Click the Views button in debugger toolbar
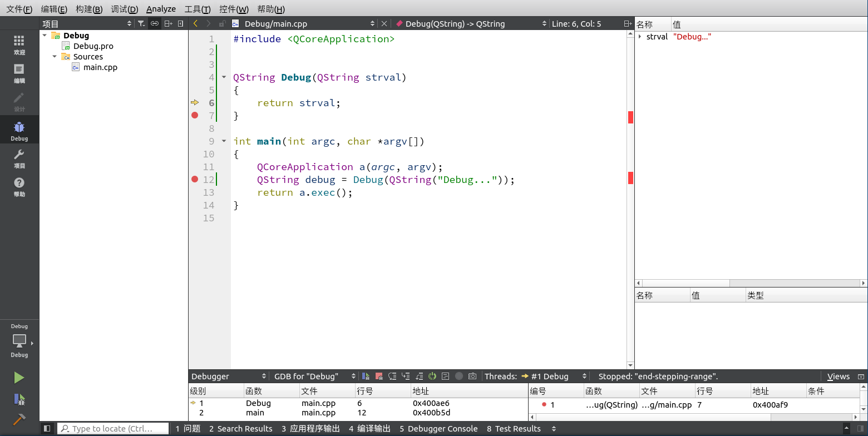The image size is (868, 436). point(839,376)
